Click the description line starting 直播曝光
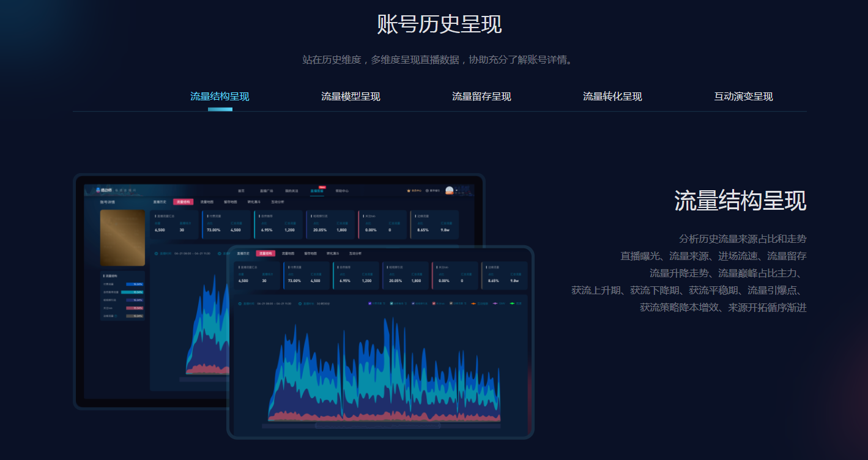The height and width of the screenshot is (460, 868). (x=713, y=256)
